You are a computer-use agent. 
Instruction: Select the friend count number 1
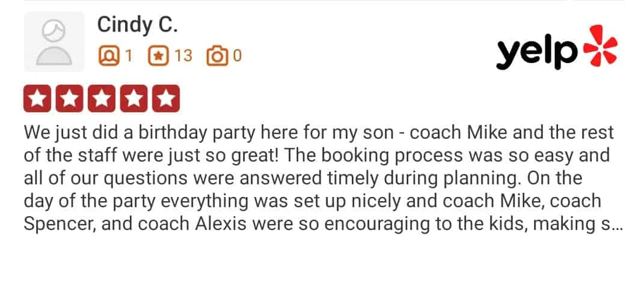tap(129, 56)
